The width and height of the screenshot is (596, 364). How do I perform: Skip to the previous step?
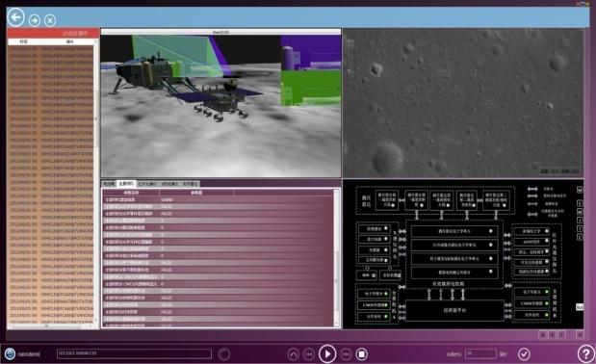[309, 354]
